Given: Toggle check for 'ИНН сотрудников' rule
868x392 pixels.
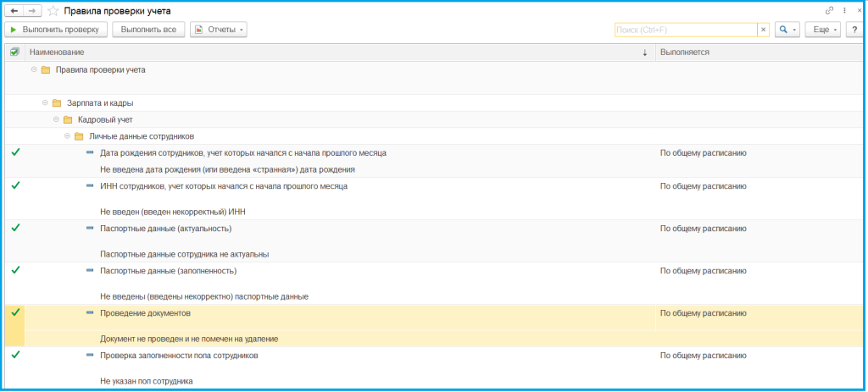Looking at the screenshot, I should [15, 185].
